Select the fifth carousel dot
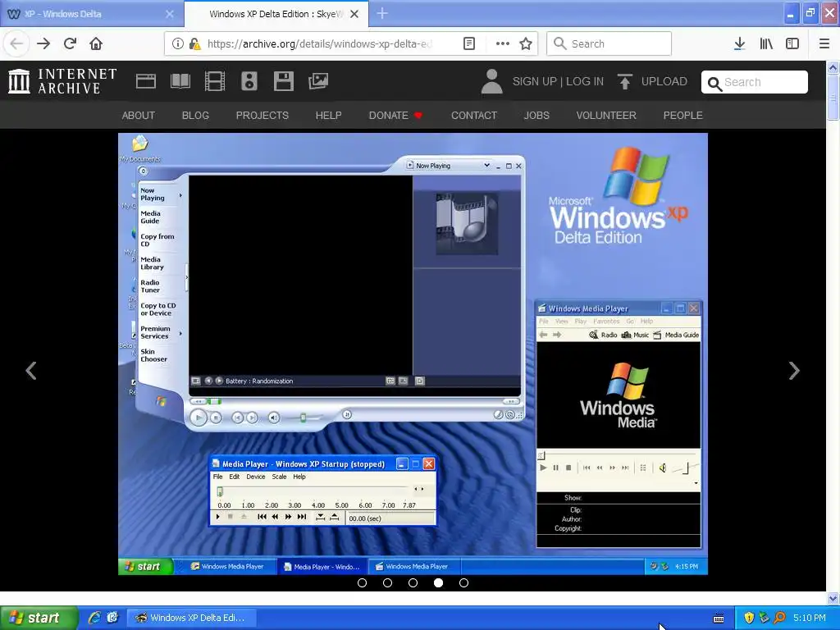Viewport: 840px width, 630px height. pyautogui.click(x=464, y=583)
